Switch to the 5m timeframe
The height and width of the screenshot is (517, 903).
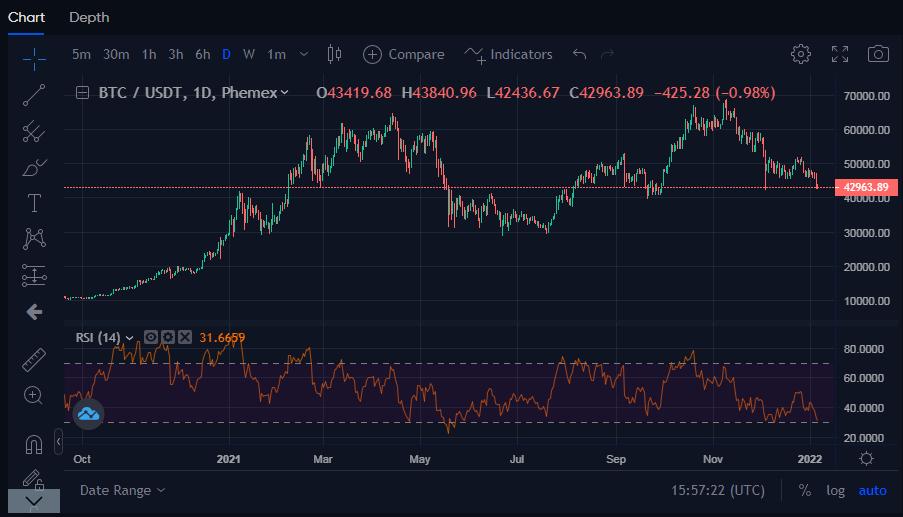pyautogui.click(x=81, y=54)
